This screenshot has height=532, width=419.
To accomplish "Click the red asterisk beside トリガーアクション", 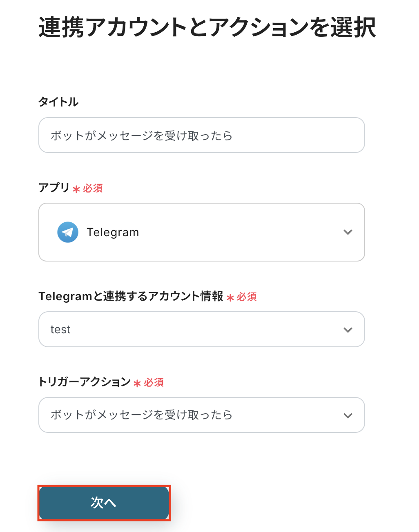I will (137, 383).
